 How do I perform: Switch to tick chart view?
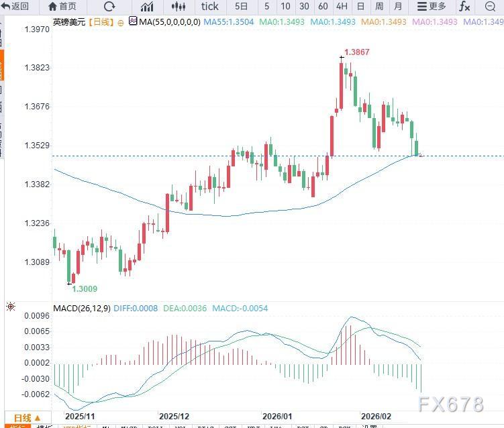coord(209,7)
